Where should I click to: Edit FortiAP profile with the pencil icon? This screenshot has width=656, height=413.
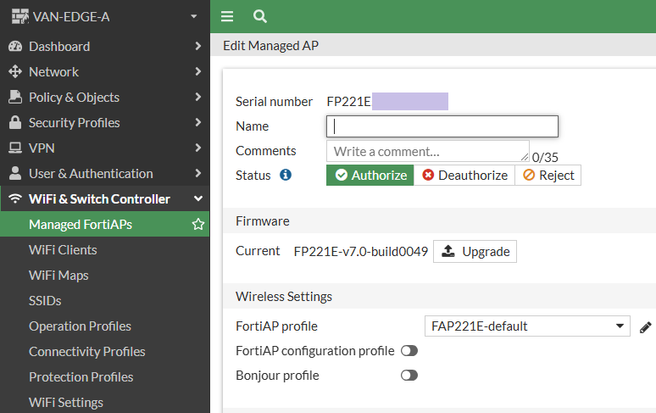pyautogui.click(x=646, y=326)
